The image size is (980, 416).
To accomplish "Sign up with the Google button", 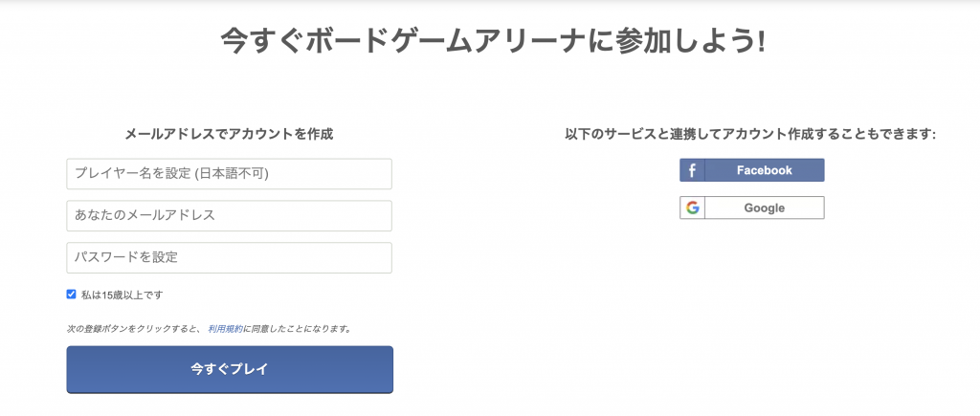I will click(752, 208).
